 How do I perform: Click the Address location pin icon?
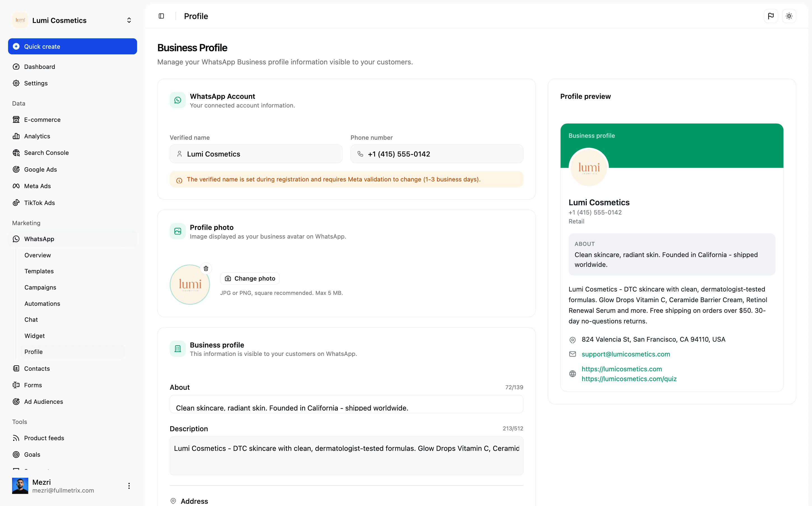click(173, 501)
